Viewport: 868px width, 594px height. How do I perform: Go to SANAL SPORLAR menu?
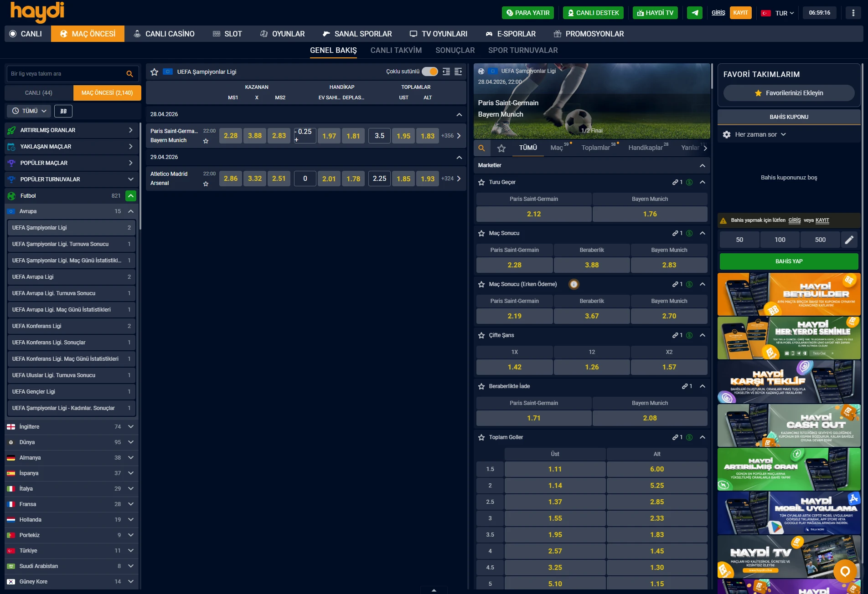click(x=357, y=34)
